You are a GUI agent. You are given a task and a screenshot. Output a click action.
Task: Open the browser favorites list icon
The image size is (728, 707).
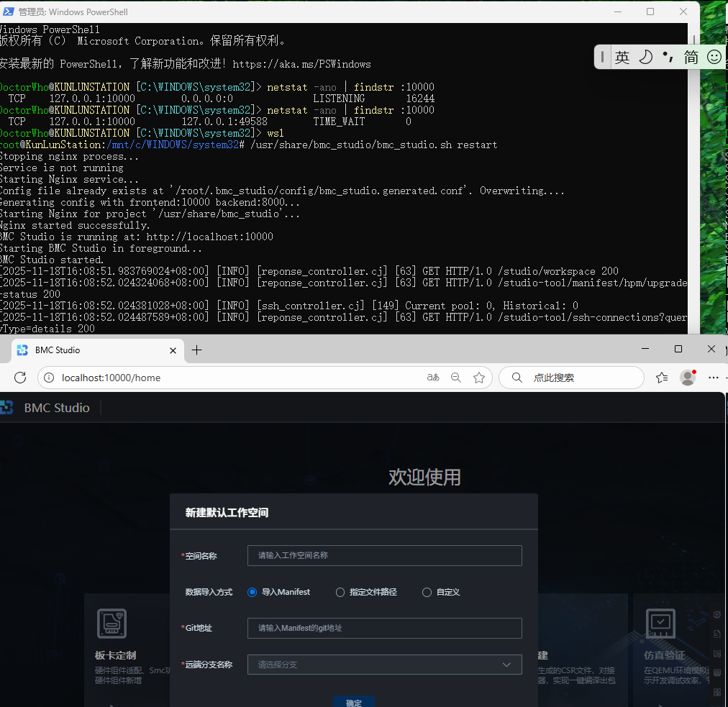(x=662, y=378)
